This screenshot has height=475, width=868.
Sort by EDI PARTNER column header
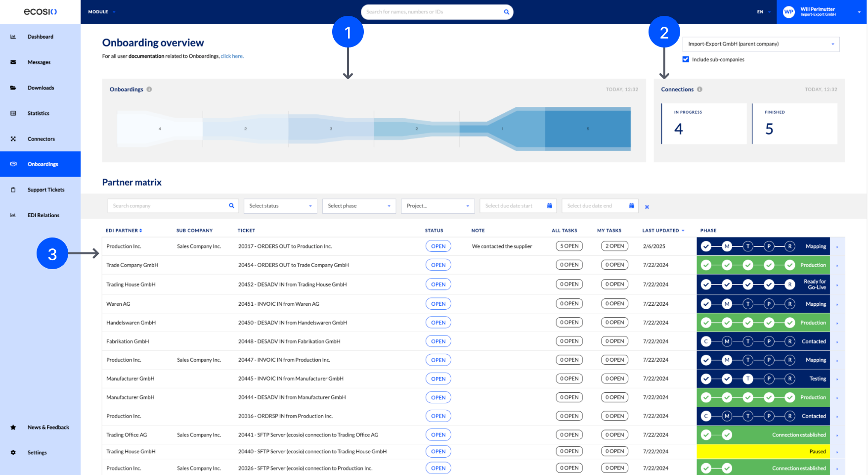tap(124, 231)
